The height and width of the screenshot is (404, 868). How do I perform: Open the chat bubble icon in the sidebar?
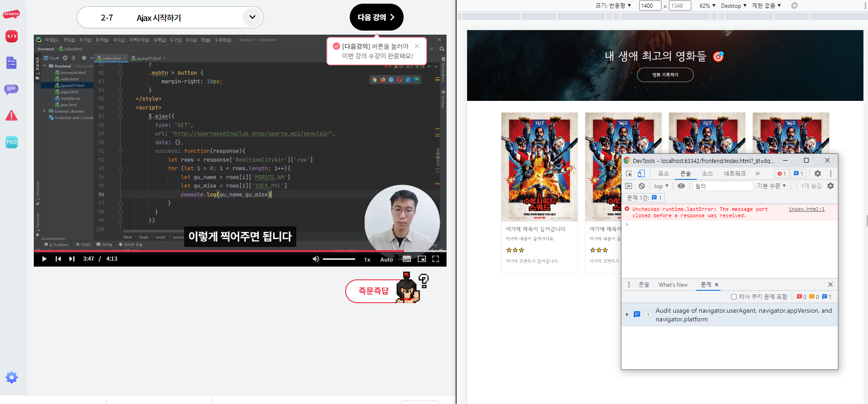(11, 89)
